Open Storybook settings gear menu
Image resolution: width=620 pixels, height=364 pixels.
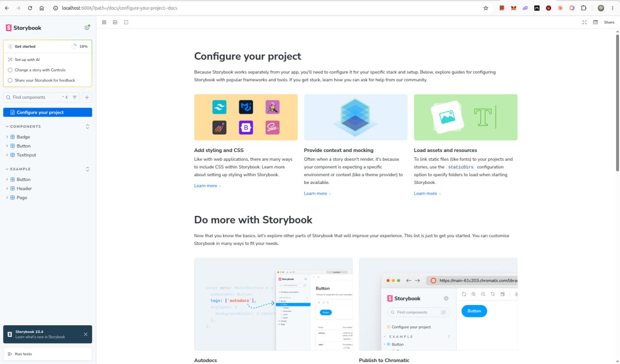click(x=87, y=28)
